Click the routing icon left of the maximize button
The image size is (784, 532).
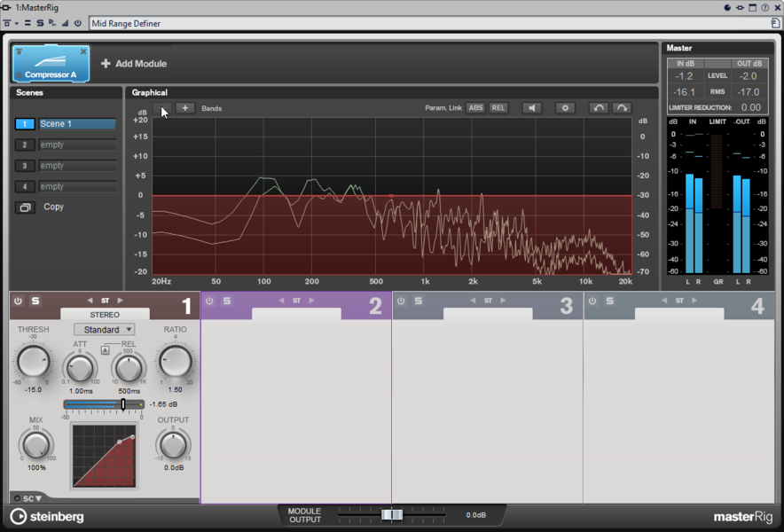coord(740,7)
